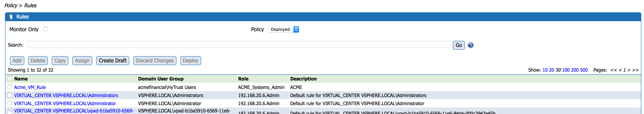The height and width of the screenshot is (114, 644).
Task: Check the Acme_VM_Rule row checkbox
Action: (x=10, y=87)
